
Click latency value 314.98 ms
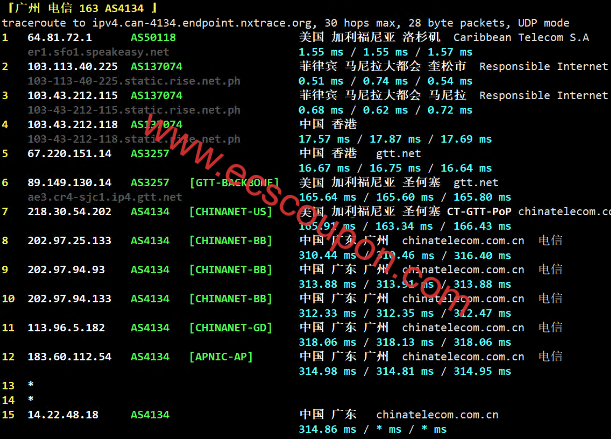(x=327, y=372)
